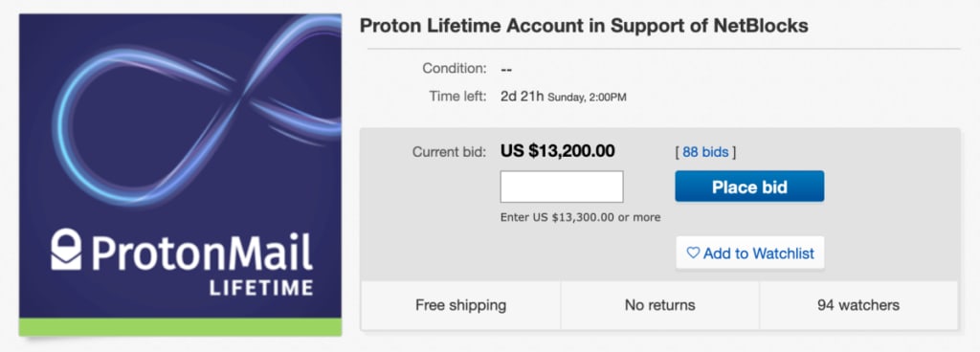Add the listing to Watchlist
This screenshot has height=352, width=980.
[x=750, y=253]
